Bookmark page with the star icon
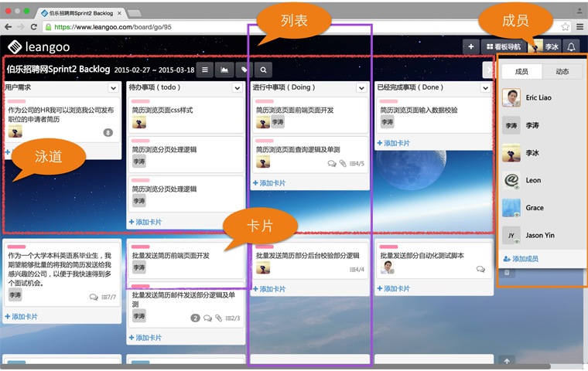This screenshot has width=588, height=371. point(566,27)
